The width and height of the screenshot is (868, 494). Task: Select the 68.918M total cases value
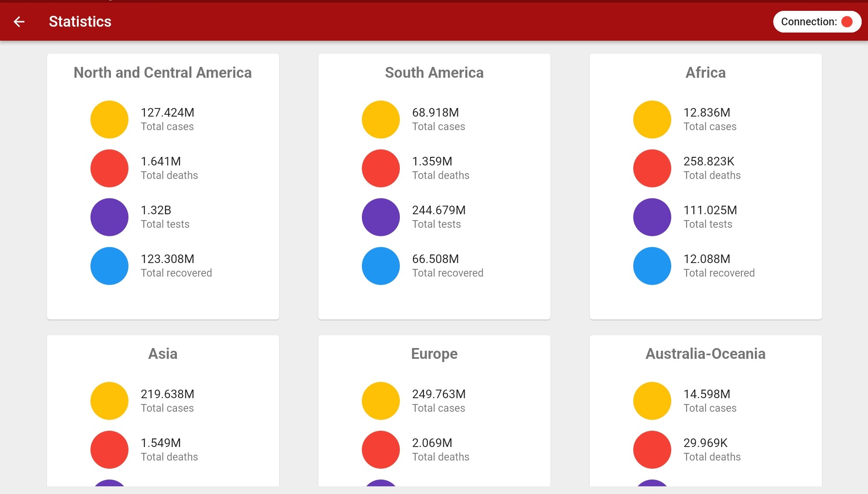436,113
